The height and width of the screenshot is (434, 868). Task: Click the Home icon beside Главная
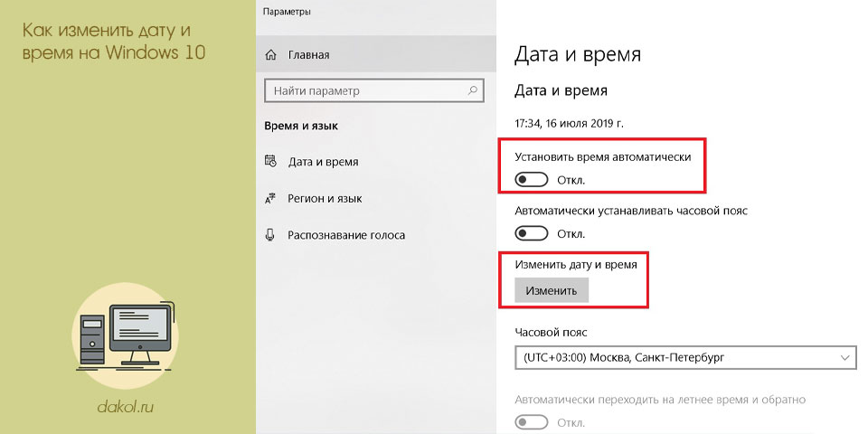pos(270,55)
